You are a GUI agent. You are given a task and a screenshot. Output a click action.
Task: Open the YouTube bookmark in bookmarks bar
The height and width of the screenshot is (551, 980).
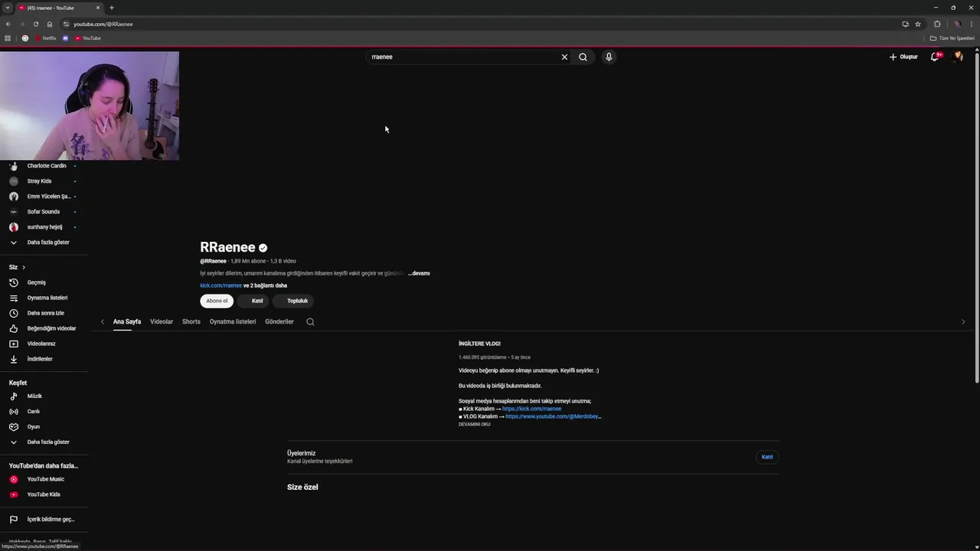[88, 38]
